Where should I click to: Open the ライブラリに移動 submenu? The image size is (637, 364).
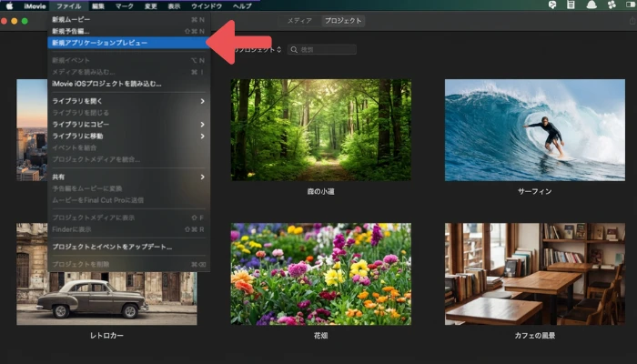[x=202, y=136]
